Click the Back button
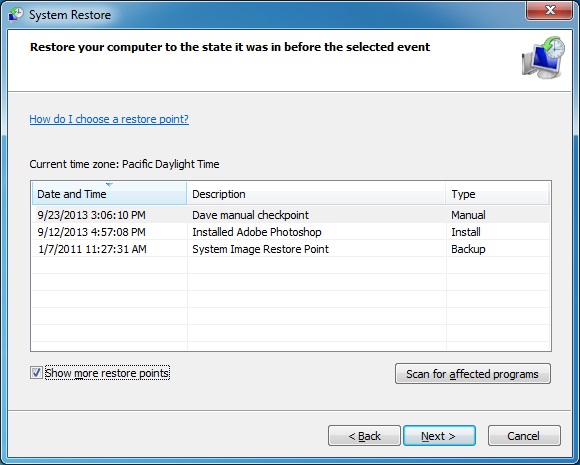The width and height of the screenshot is (580, 465). pyautogui.click(x=364, y=436)
